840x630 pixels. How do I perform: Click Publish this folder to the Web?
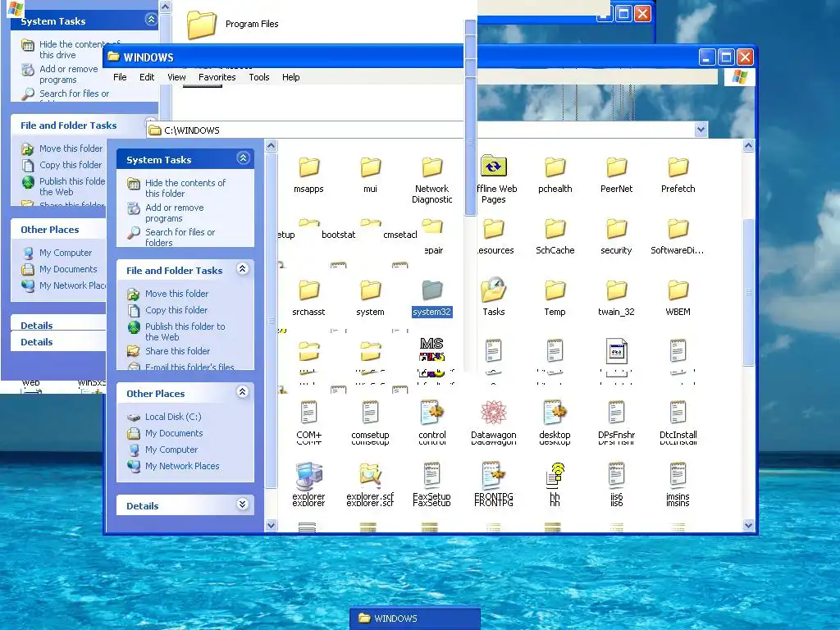tap(185, 331)
